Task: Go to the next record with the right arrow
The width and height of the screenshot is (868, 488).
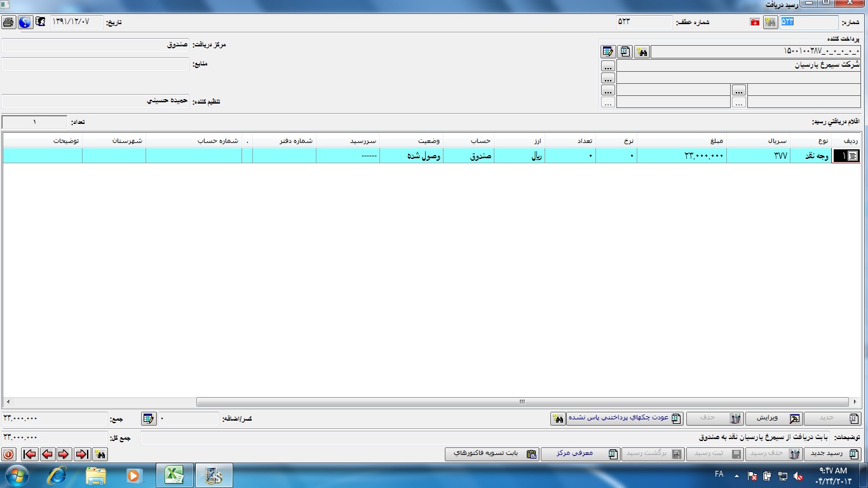Action: (64, 454)
